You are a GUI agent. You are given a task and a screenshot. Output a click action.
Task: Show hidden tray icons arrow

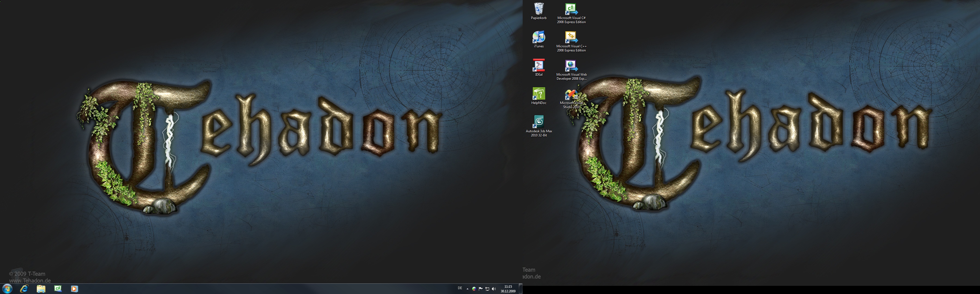pos(468,289)
